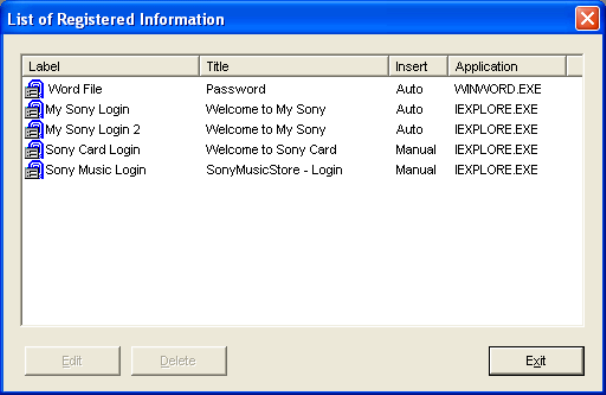Click the Exit button
Image resolution: width=606 pixels, height=395 pixels.
tap(536, 361)
